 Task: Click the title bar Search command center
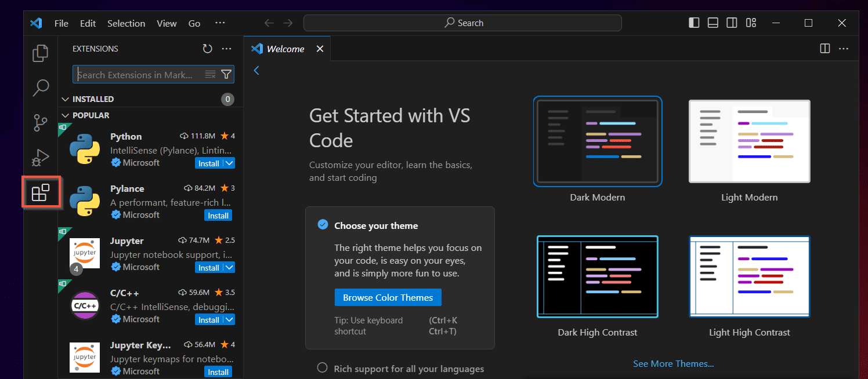coord(462,23)
